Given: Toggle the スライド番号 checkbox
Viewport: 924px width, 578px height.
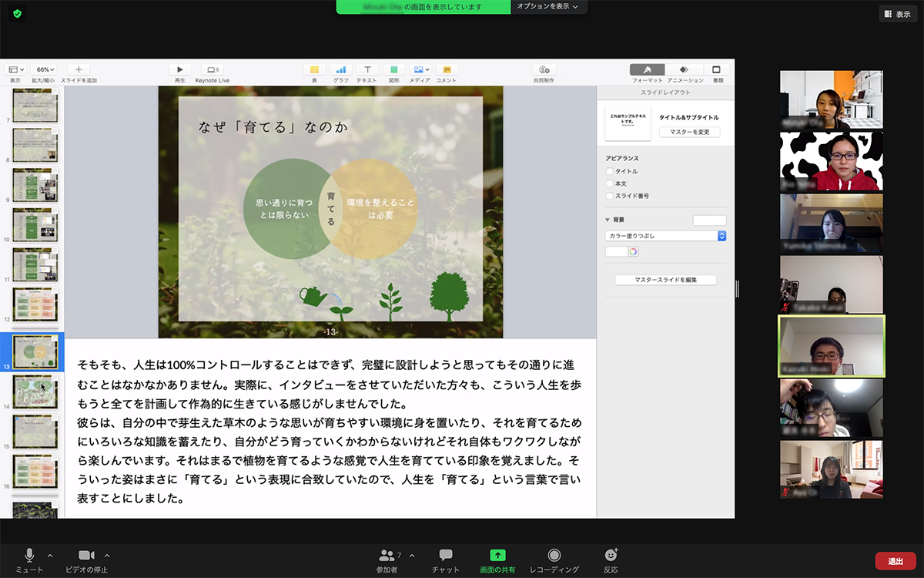Looking at the screenshot, I should coord(610,196).
